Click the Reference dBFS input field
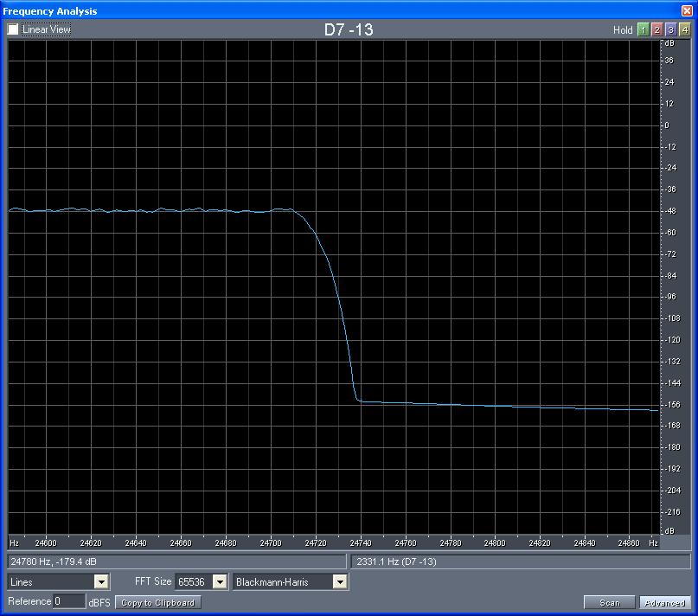 (69, 601)
